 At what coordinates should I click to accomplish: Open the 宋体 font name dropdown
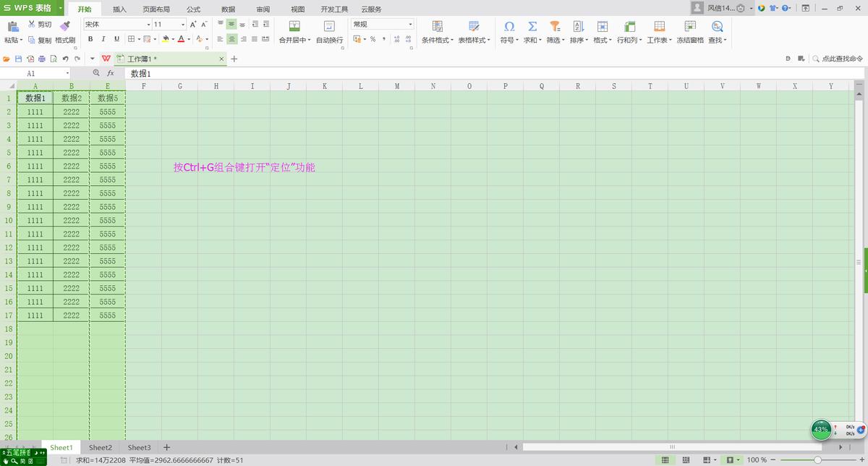coord(148,24)
